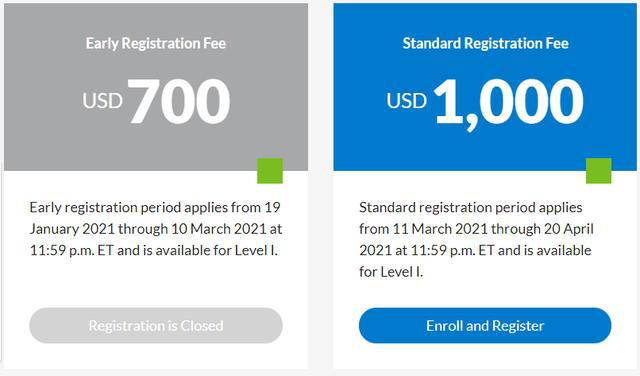Click the 10 March 2021 deadline text
Screen dimensions: 640x376
point(218,229)
